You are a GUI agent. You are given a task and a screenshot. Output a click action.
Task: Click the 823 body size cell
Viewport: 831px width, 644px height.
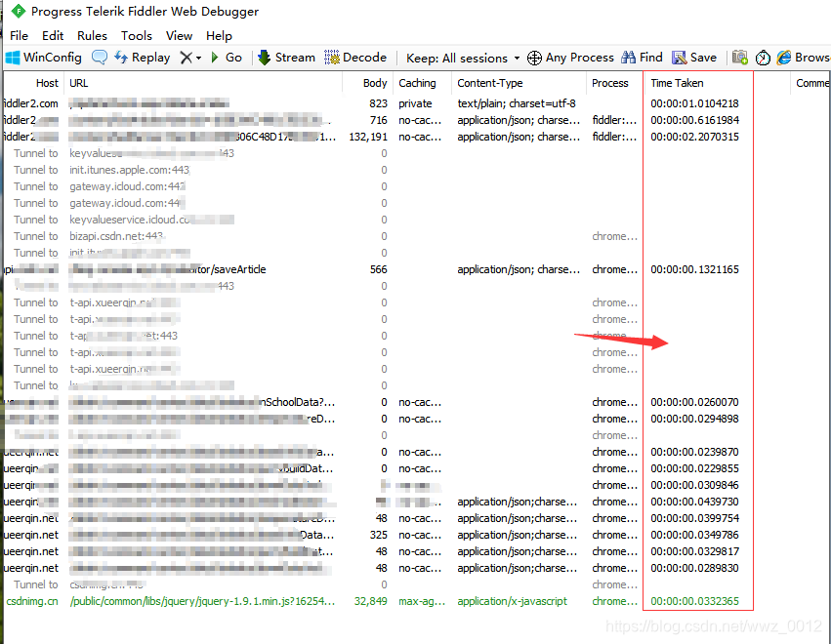coord(379,103)
